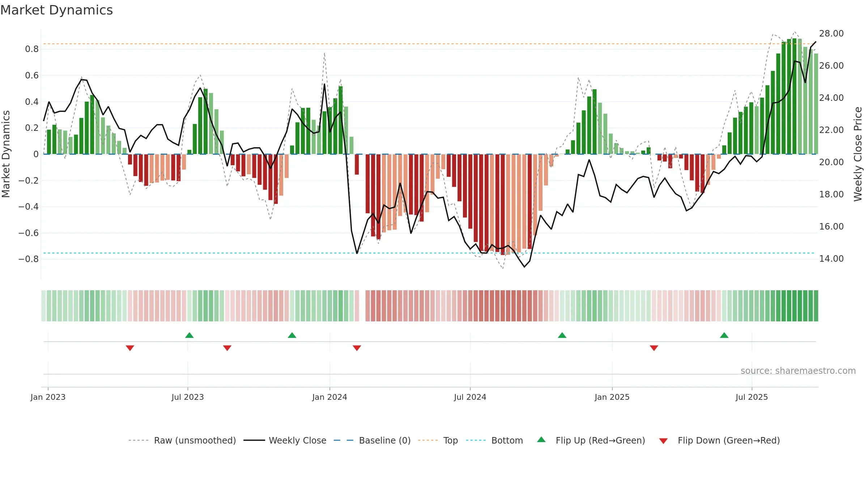
Task: Toggle the Top legend entry
Action: click(x=438, y=440)
